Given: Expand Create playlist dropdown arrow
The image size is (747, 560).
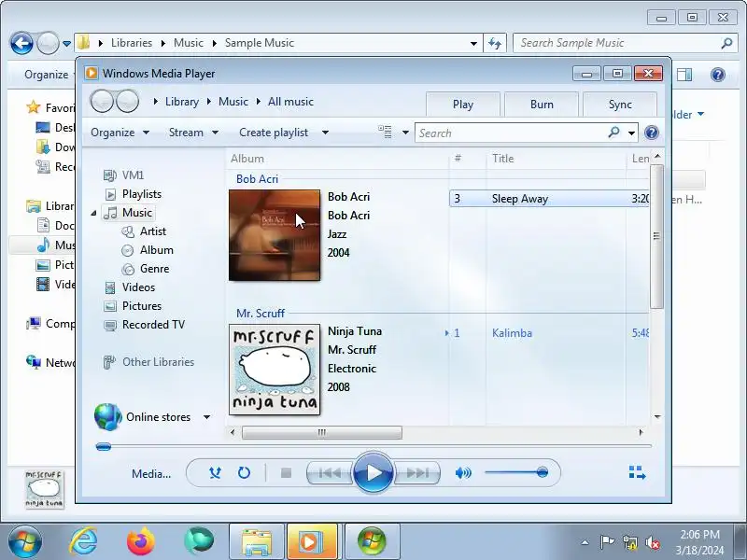Looking at the screenshot, I should click(325, 133).
